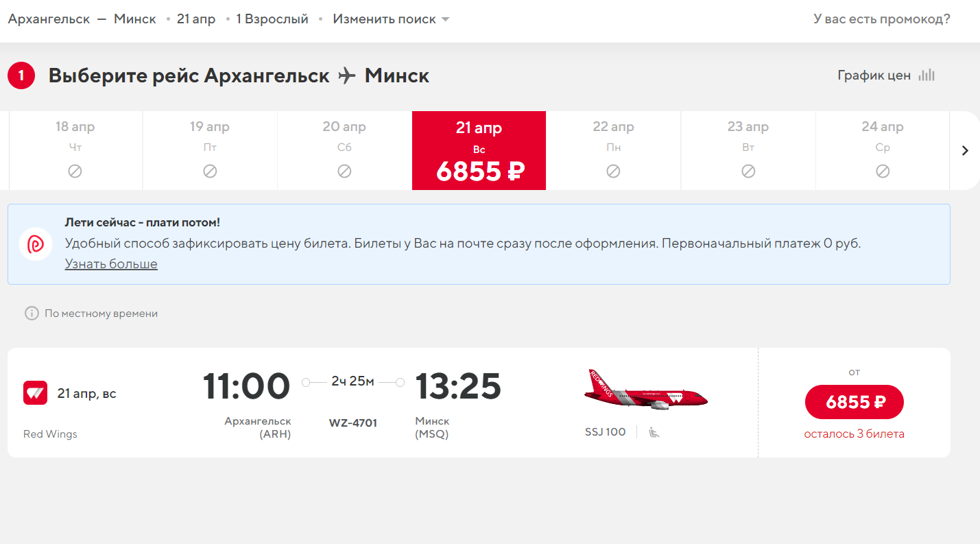The height and width of the screenshot is (544, 980).
Task: Open the У вас есть промокод? link
Action: (881, 19)
